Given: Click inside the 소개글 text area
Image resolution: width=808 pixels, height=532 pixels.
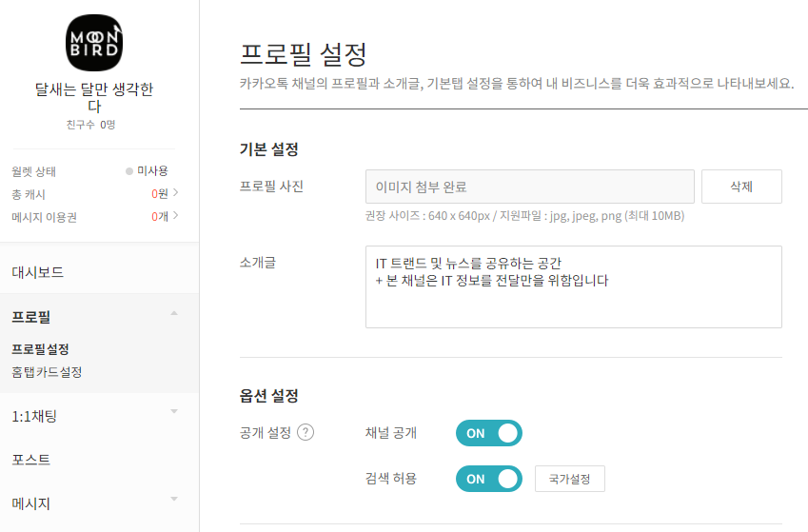Looking at the screenshot, I should (x=574, y=286).
